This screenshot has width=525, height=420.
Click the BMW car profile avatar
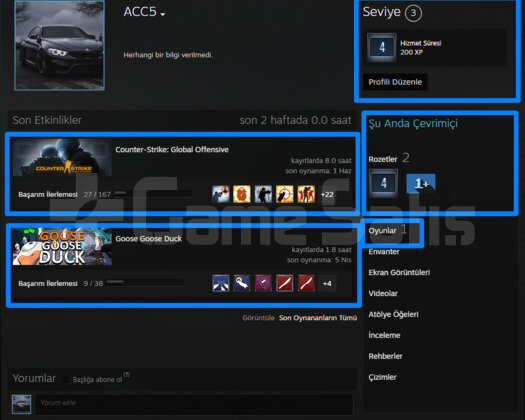pos(60,45)
